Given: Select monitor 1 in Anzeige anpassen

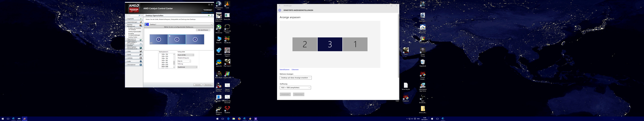Looking at the screenshot, I should click(x=355, y=44).
